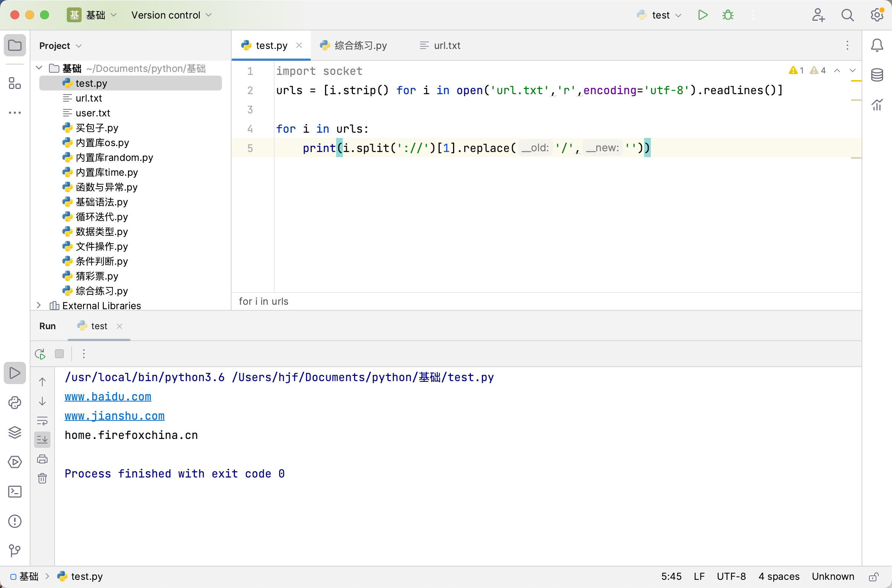This screenshot has height=588, width=892.
Task: Open Services tool window
Action: click(14, 462)
